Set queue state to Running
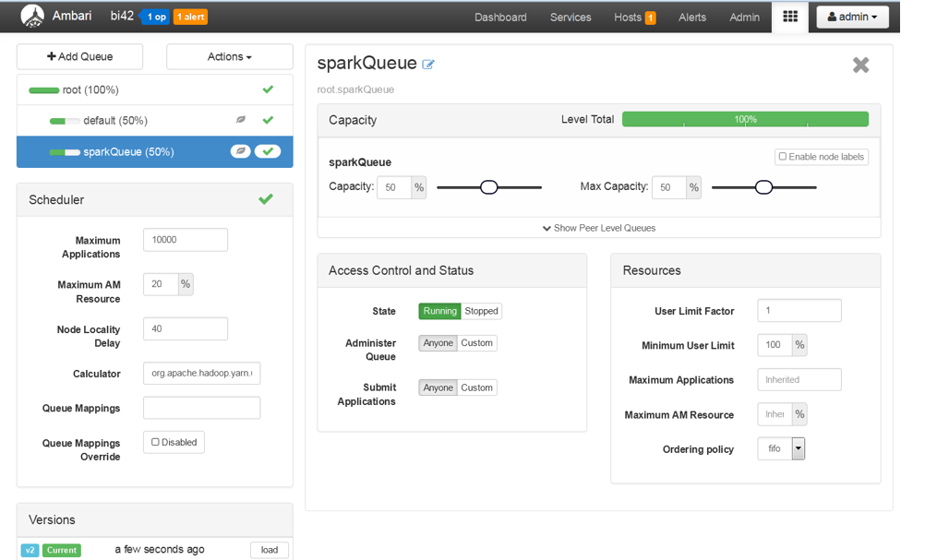This screenshot has width=925, height=560. 439,311
